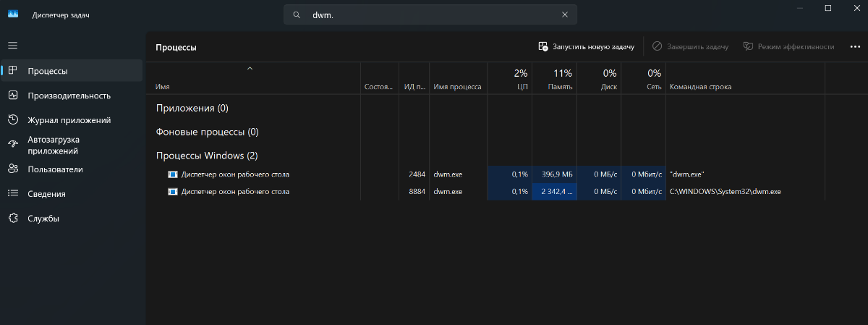Click the 2 342,4 memory cell
This screenshot has width=868, height=325.
[x=555, y=192]
